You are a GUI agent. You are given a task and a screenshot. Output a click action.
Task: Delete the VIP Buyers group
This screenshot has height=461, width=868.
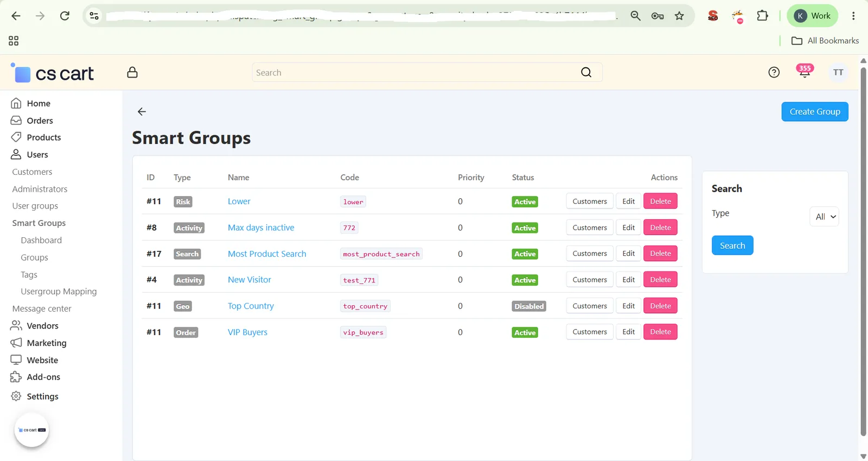click(660, 332)
